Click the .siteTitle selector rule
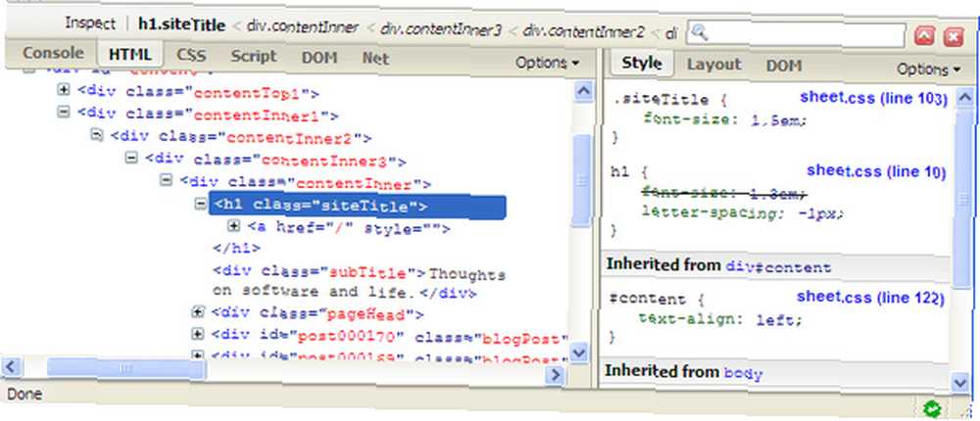The width and height of the screenshot is (980, 421). point(661,100)
